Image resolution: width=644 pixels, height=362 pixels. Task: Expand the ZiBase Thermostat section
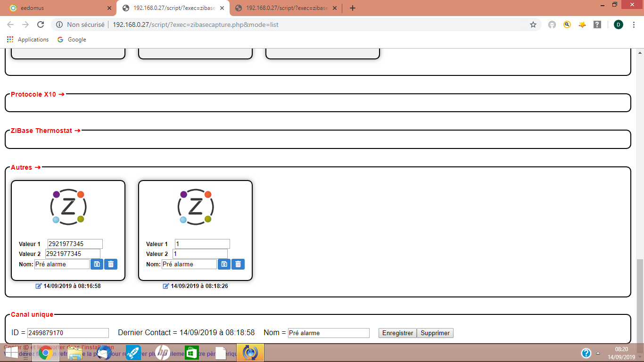(x=45, y=131)
